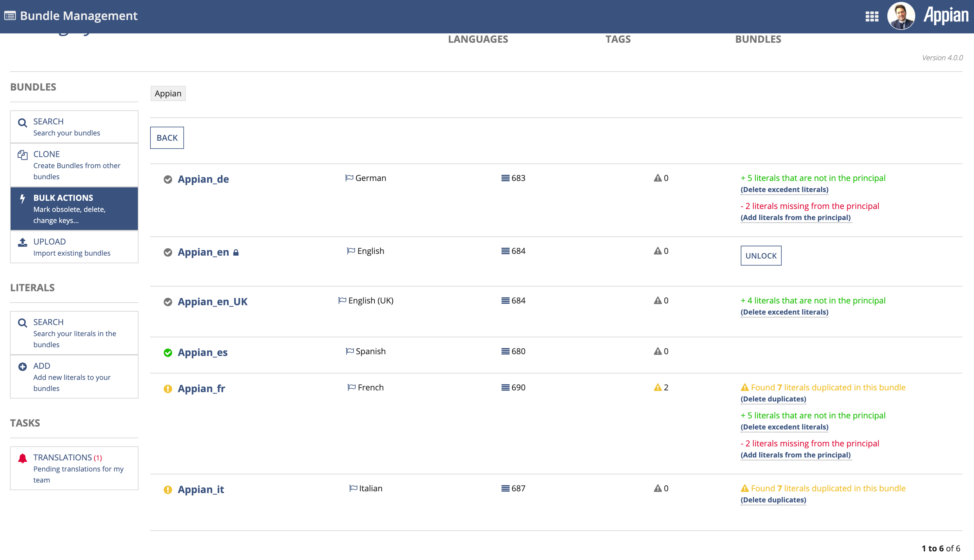
Task: Open Search your bundles menu item
Action: point(74,127)
